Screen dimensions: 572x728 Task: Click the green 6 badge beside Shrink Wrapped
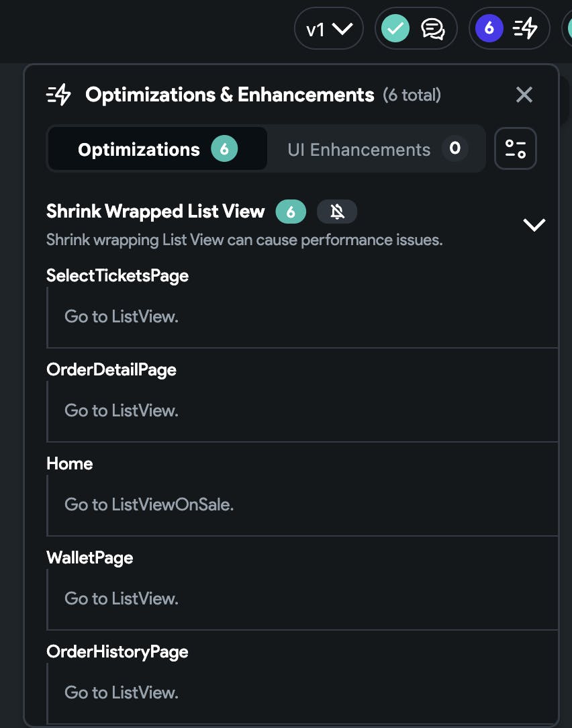(x=291, y=212)
